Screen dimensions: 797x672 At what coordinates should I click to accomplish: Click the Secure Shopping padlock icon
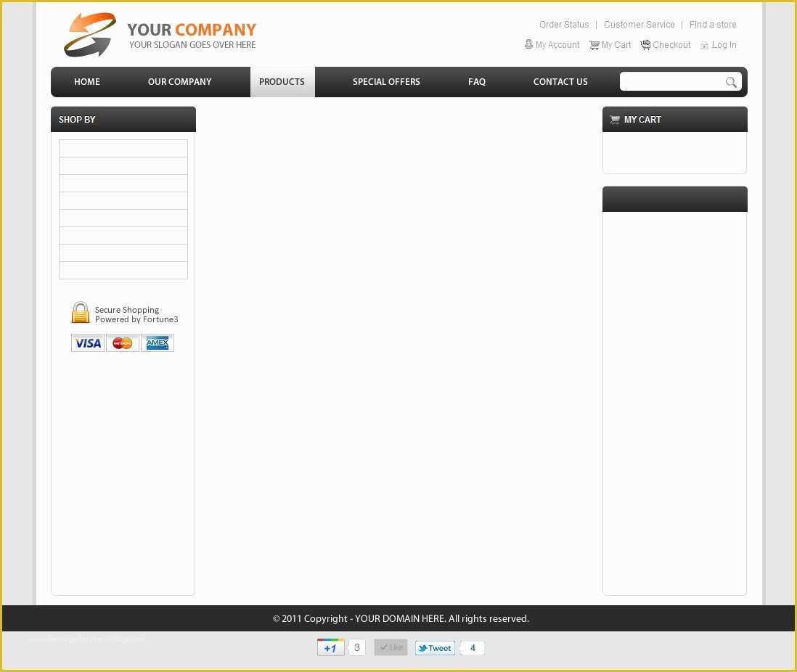click(x=80, y=312)
